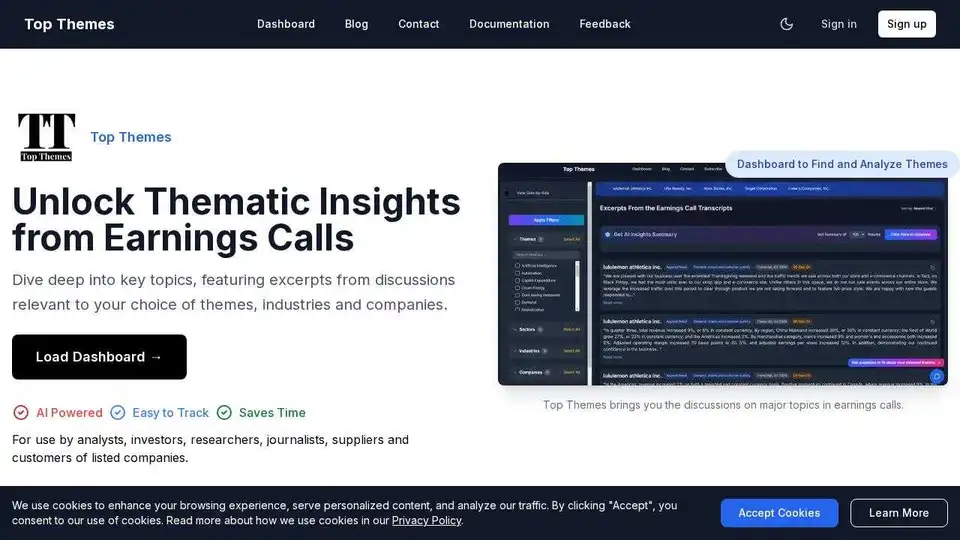Image resolution: width=960 pixels, height=540 pixels.
Task: Click the Dashboard to Find and Analyze Themes badge
Action: 842,164
